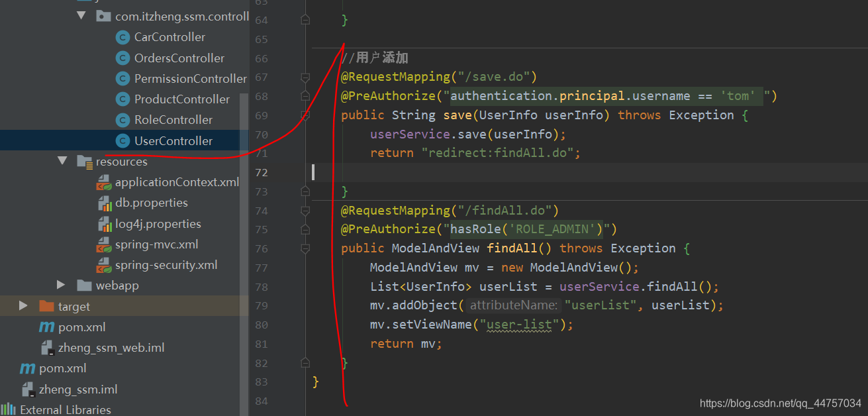The height and width of the screenshot is (416, 868).
Task: Click fold end marker at line 82
Action: 305,363
